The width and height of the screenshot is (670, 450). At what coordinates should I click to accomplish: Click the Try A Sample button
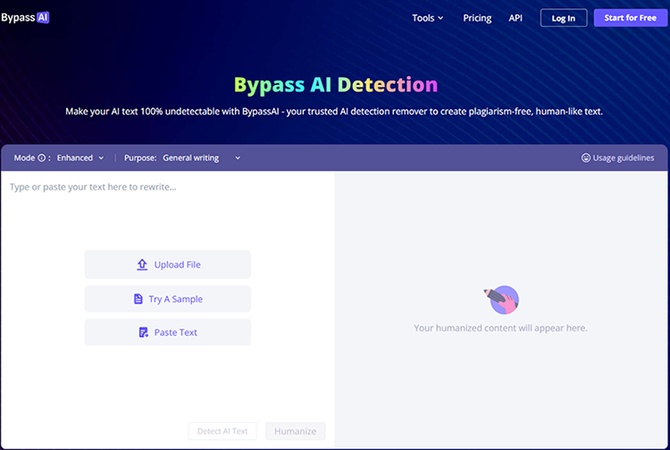(x=168, y=299)
